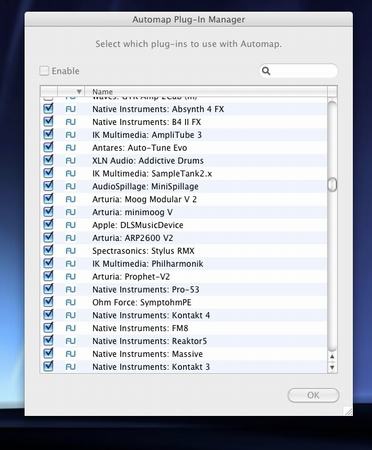Screen dimensions: 372x450
Task: Click the AU icon beside Addictive Drums
Action: coord(71,161)
